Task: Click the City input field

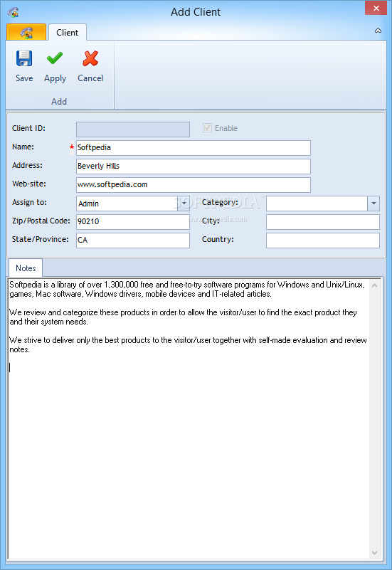Action: tap(322, 222)
